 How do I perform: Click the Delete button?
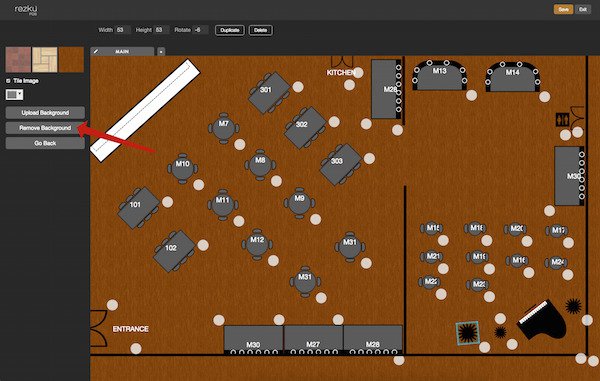coord(261,30)
